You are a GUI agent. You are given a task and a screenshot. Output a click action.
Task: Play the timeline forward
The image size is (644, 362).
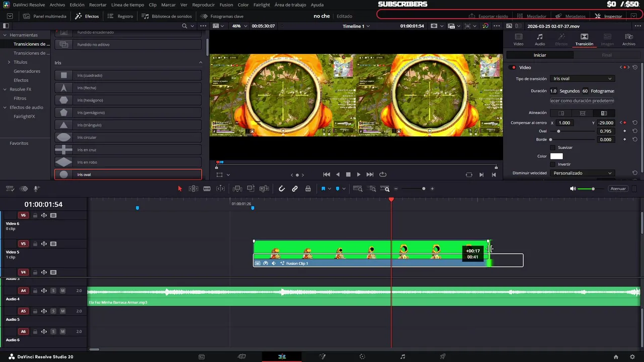(358, 174)
